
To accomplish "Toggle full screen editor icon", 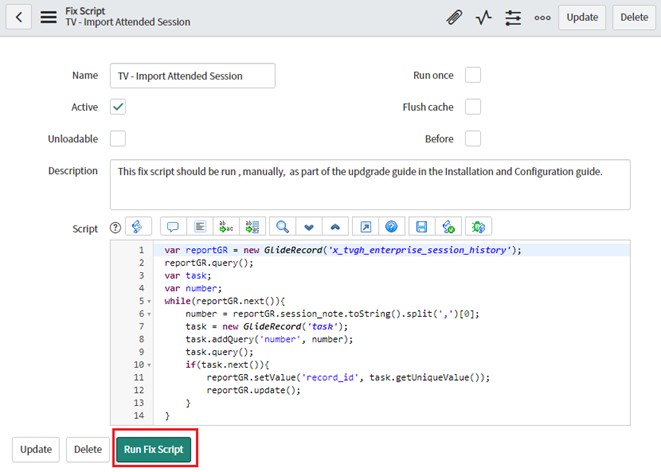I will [365, 227].
